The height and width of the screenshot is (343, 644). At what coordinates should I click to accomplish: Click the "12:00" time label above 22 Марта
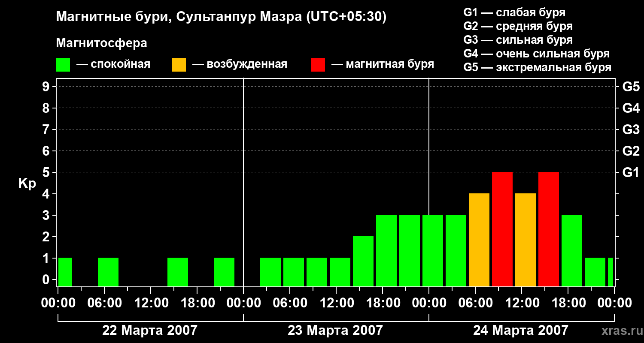click(x=151, y=303)
